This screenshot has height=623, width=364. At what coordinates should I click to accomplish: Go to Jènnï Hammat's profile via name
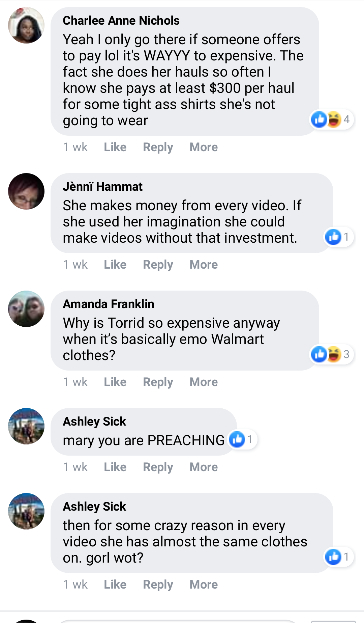(x=103, y=187)
